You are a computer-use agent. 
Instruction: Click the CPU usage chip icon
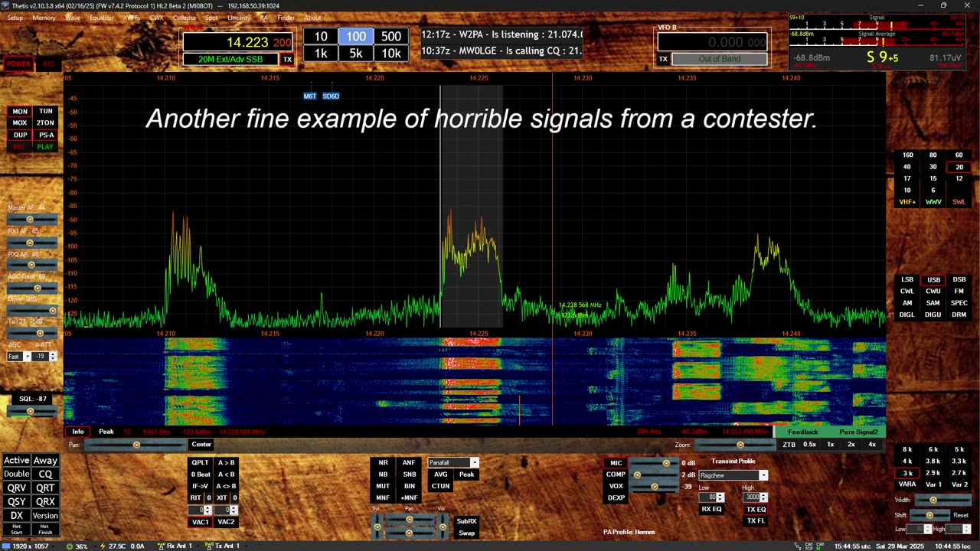coord(70,546)
